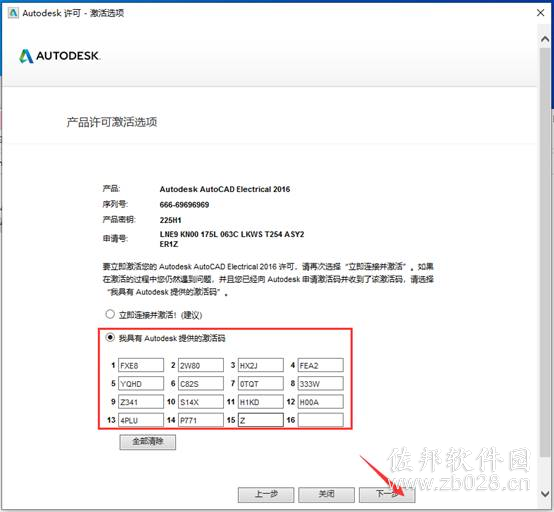The image size is (554, 512).
Task: Click the Autodesk logo in header
Action: click(60, 56)
